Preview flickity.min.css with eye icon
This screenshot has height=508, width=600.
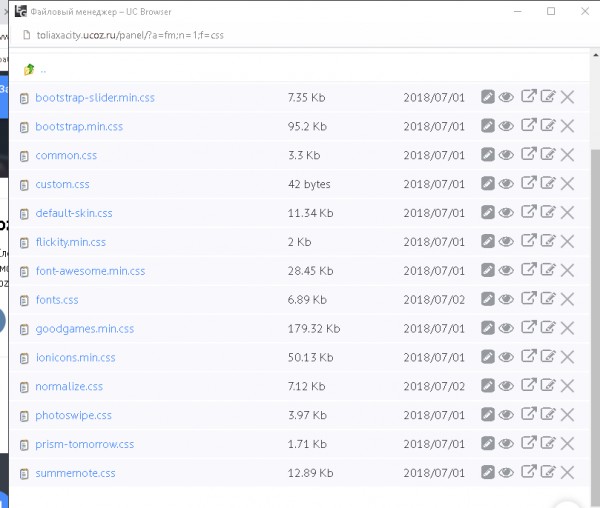point(506,241)
